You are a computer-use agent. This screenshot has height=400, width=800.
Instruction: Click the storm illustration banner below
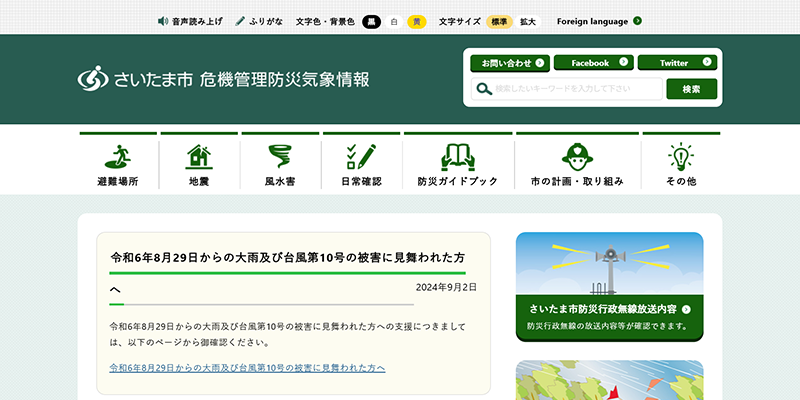coord(610,380)
